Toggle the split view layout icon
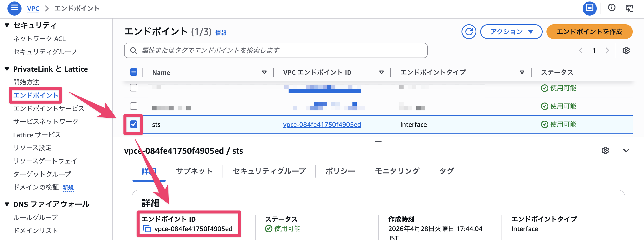644x240 pixels. 589,8
